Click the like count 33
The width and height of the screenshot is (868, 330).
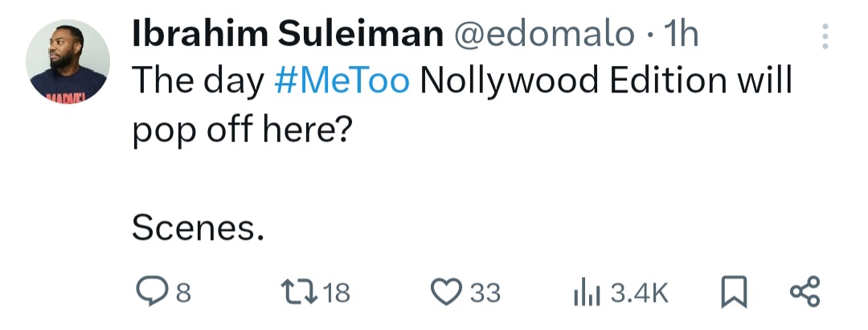tap(485, 293)
